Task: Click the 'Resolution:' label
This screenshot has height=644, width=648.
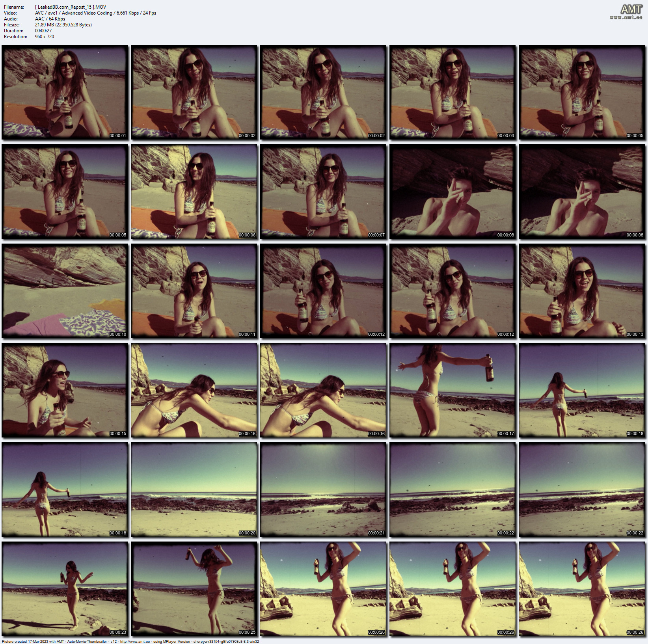Action: coord(15,37)
